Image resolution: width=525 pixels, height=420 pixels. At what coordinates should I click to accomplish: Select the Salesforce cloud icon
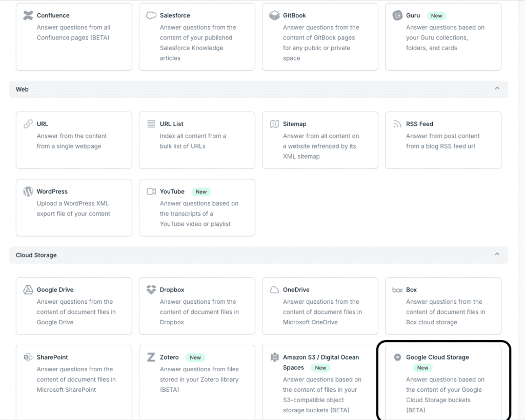(151, 15)
